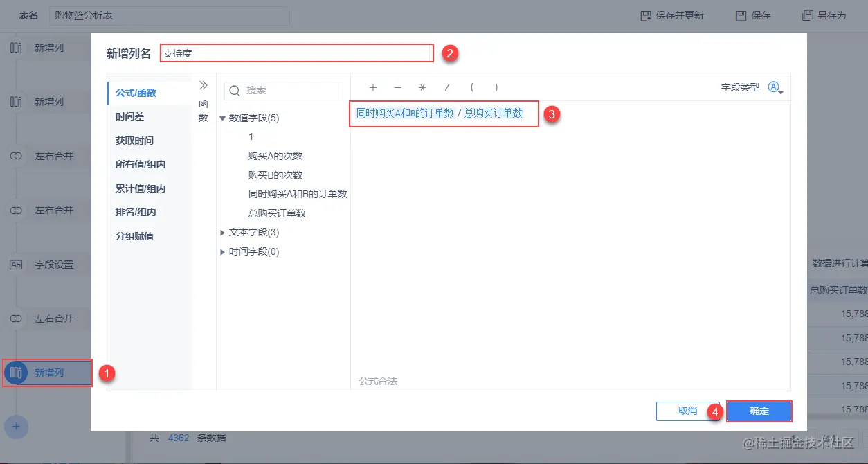Viewport: 868px width, 464px height.
Task: Expand the 文本字段(3) tree node
Action: (x=221, y=232)
